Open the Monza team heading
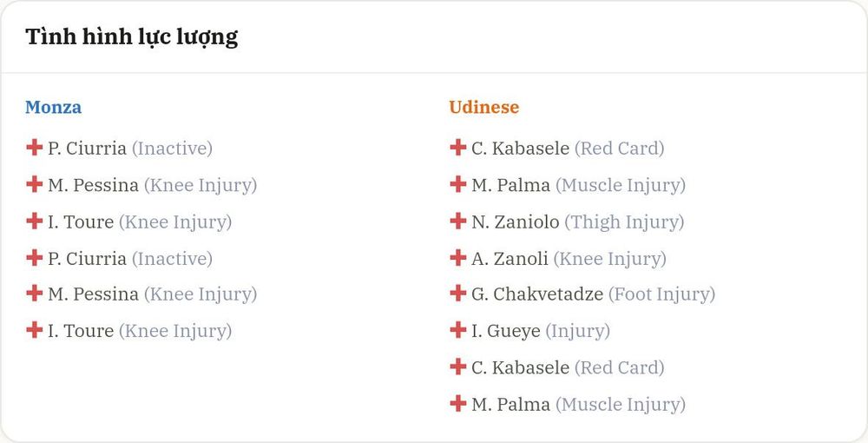The image size is (868, 443). (53, 107)
